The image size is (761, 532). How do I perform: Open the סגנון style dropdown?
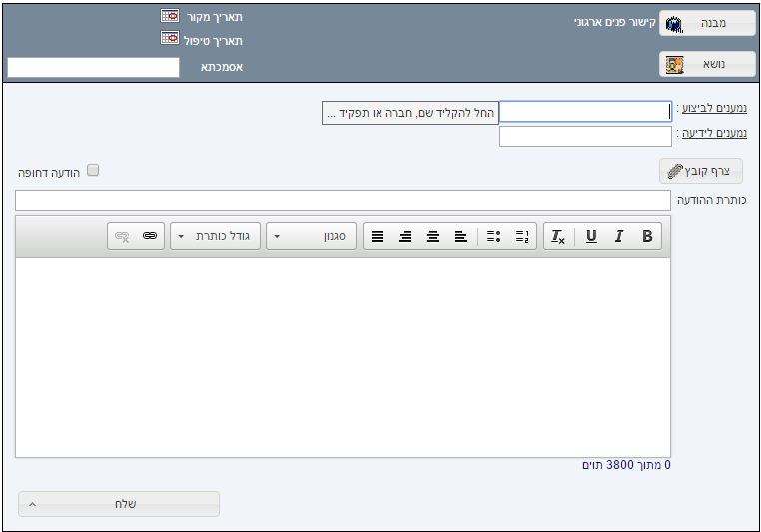(x=311, y=237)
